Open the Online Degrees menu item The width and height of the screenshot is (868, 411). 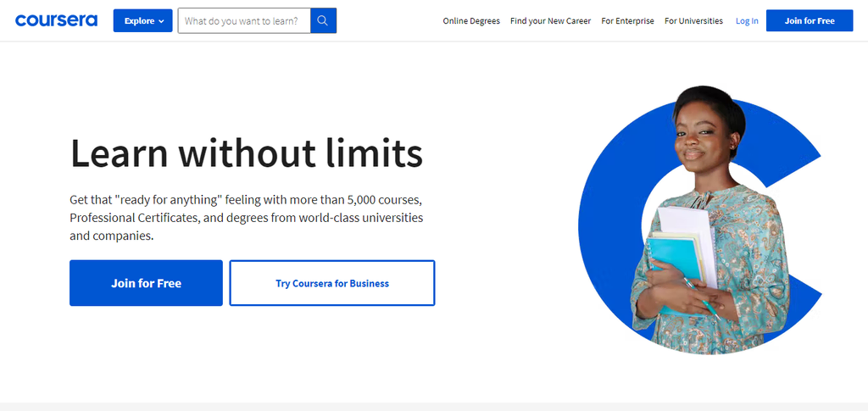[471, 20]
